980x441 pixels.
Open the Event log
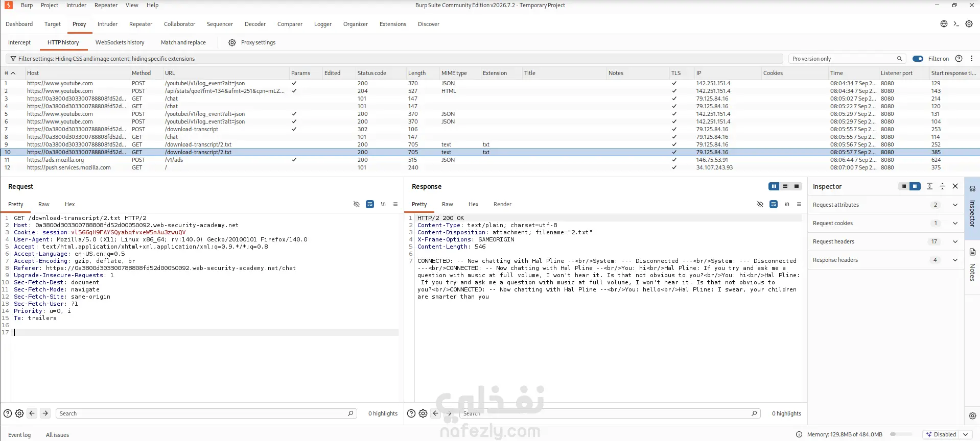pos(19,435)
